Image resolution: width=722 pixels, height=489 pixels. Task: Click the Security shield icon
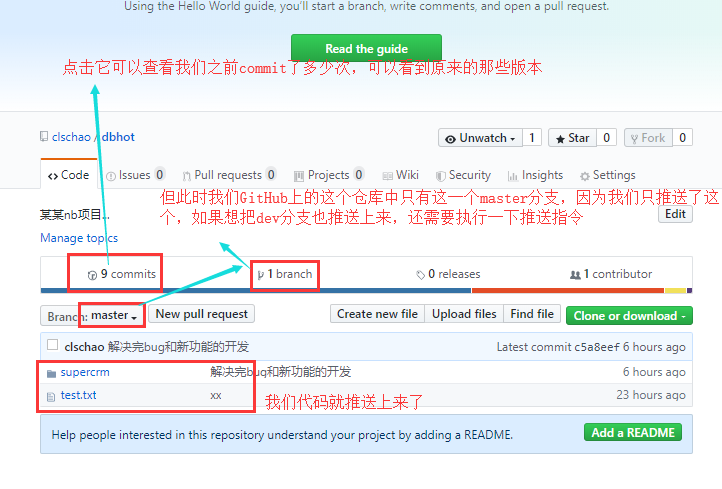click(441, 176)
